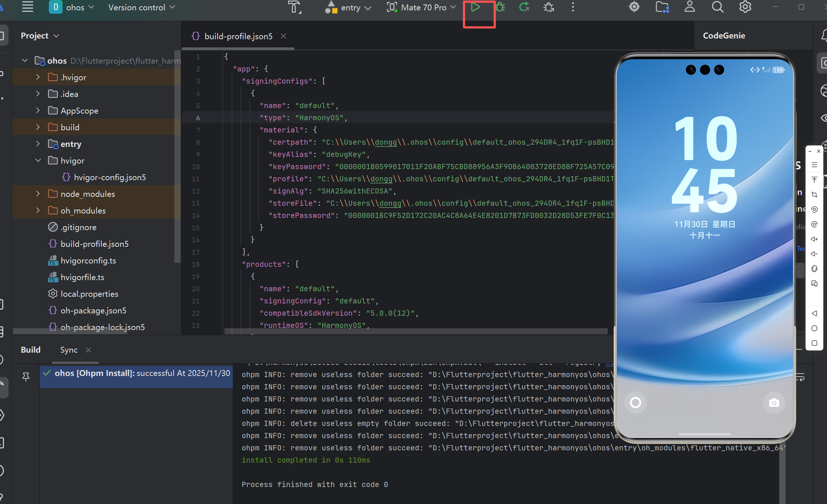Switch to the Sync tab
The width and height of the screenshot is (827, 504).
coord(69,350)
